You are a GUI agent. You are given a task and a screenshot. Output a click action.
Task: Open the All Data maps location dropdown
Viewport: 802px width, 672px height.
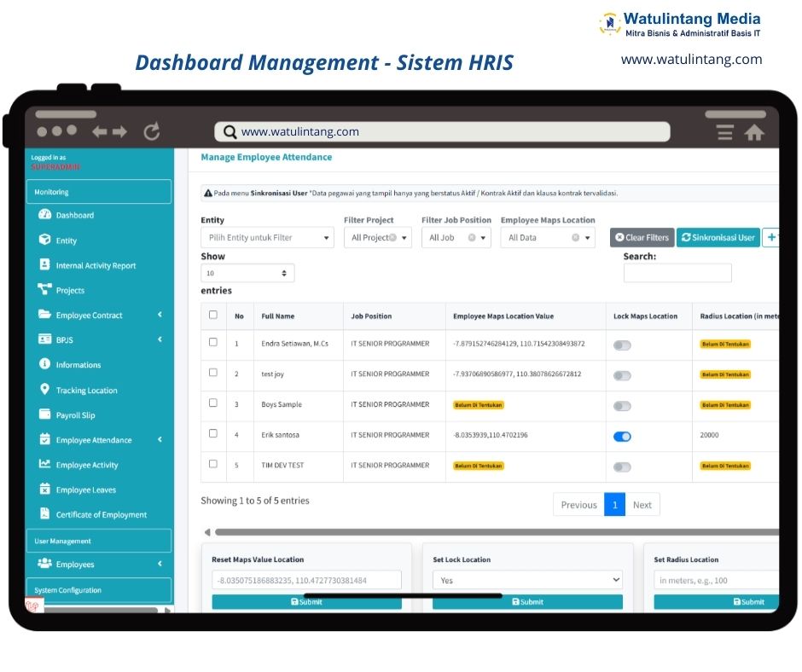(548, 237)
